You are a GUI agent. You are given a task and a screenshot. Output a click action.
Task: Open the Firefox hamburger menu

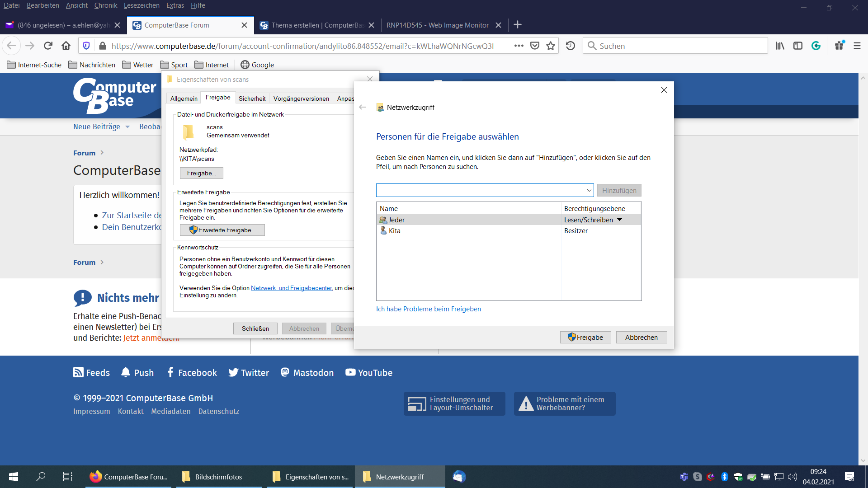857,46
